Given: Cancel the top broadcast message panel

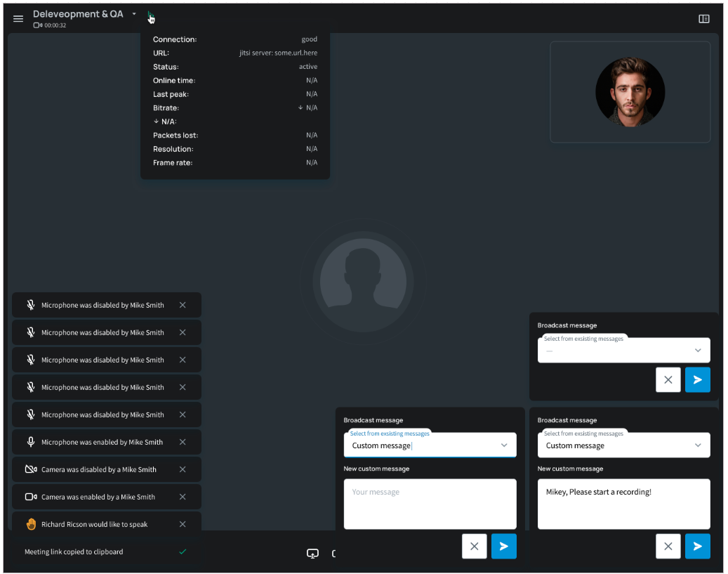Looking at the screenshot, I should (668, 379).
